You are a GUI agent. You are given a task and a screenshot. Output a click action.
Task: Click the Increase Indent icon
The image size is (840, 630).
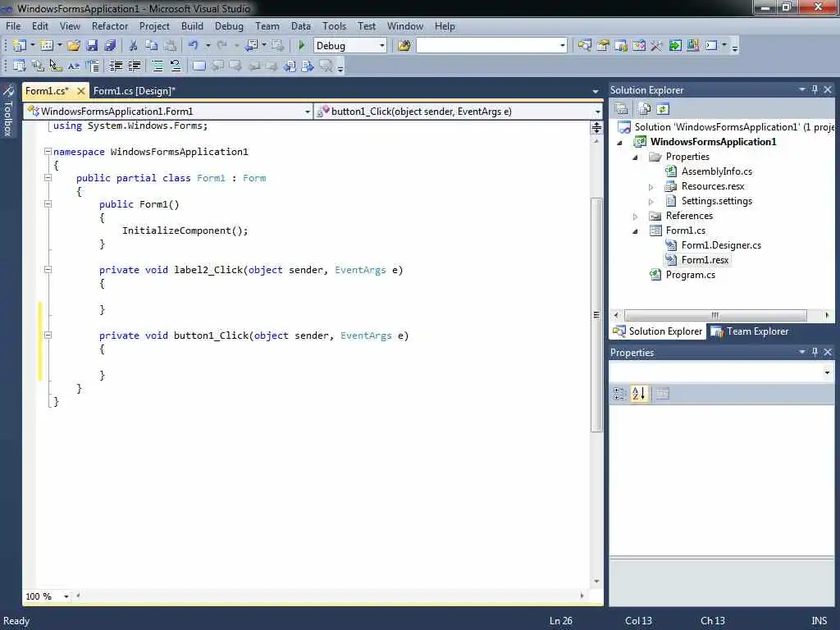134,66
